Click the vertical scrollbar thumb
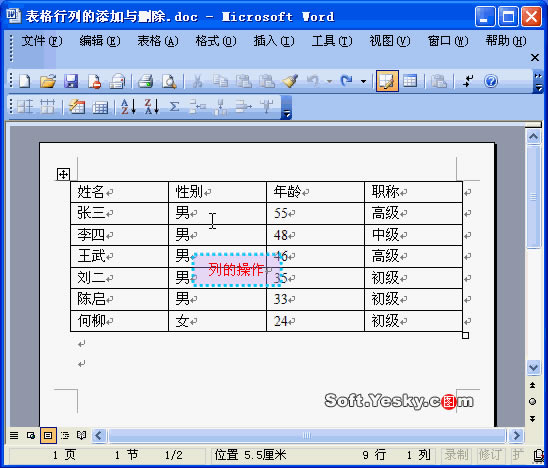The image size is (548, 468). tap(533, 197)
